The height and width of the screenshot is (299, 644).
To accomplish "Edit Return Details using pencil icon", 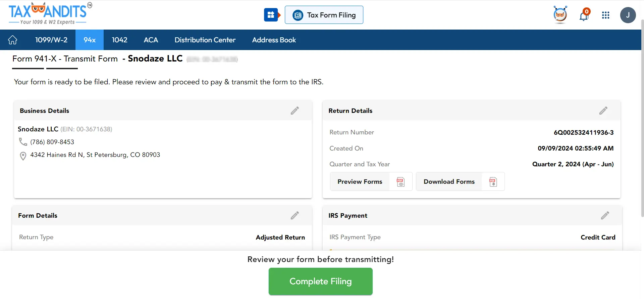I will (x=603, y=111).
